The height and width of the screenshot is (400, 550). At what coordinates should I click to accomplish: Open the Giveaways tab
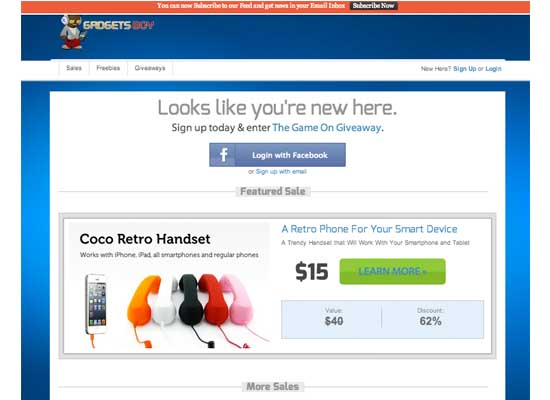150,68
